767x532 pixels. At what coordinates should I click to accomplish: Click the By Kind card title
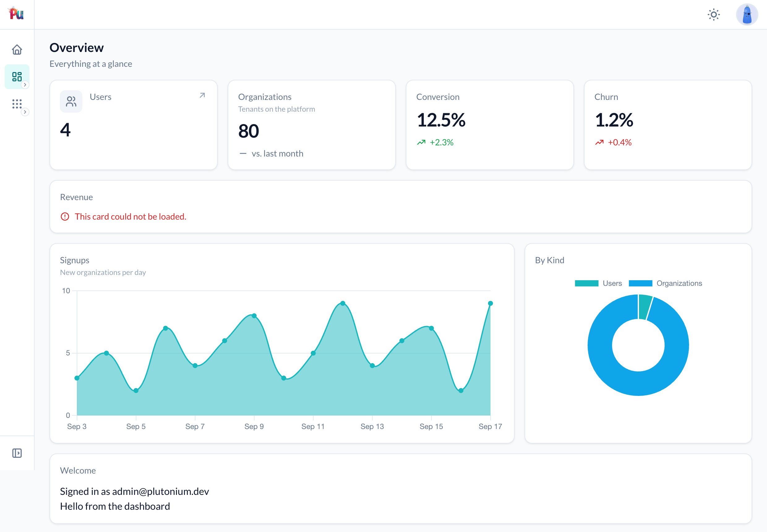tap(549, 260)
